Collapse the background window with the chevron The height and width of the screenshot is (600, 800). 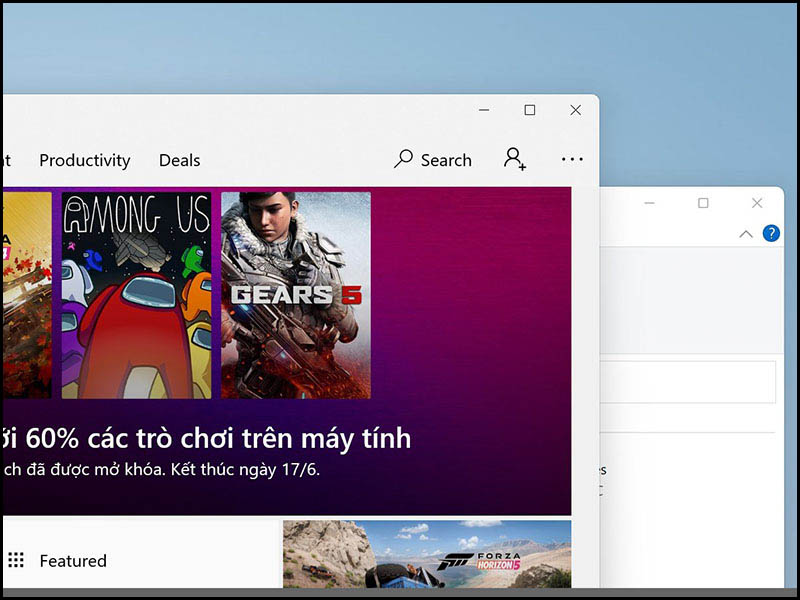[745, 233]
